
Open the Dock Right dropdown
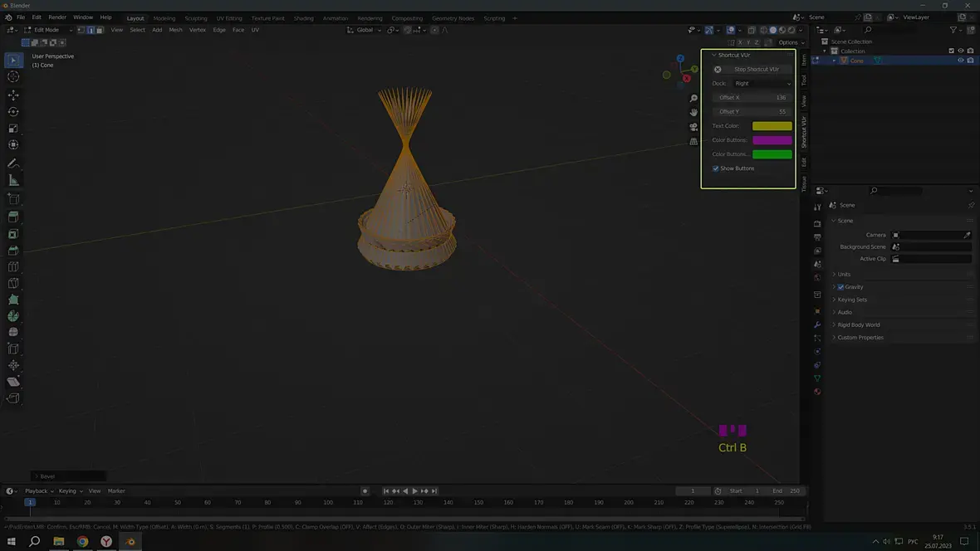(x=762, y=83)
